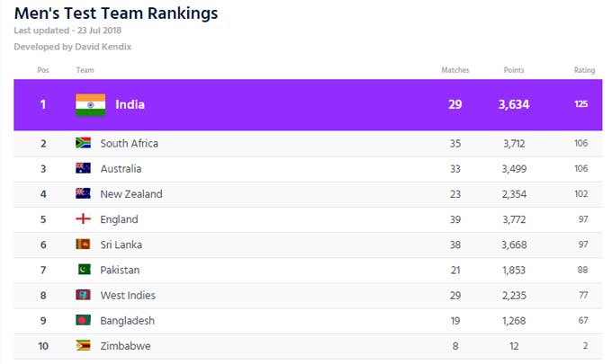Click the Zimbabwe flag icon
Viewport: 612px width, 364px height.
pyautogui.click(x=83, y=346)
